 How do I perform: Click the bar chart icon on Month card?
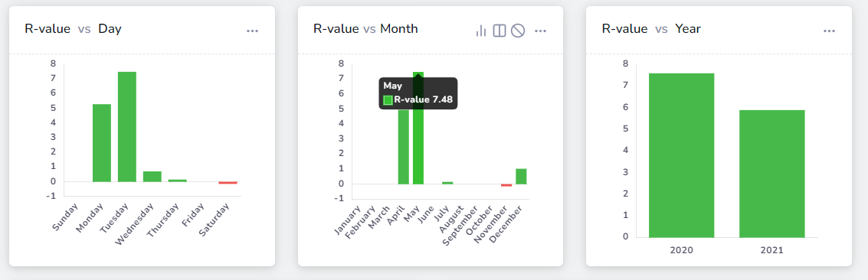480,31
